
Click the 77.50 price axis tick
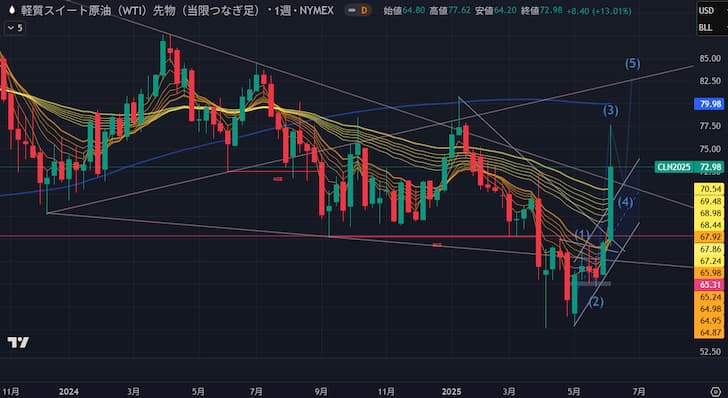(x=710, y=126)
